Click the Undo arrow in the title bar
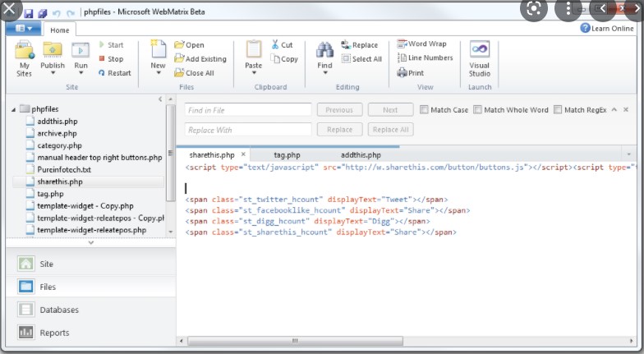 (56, 13)
